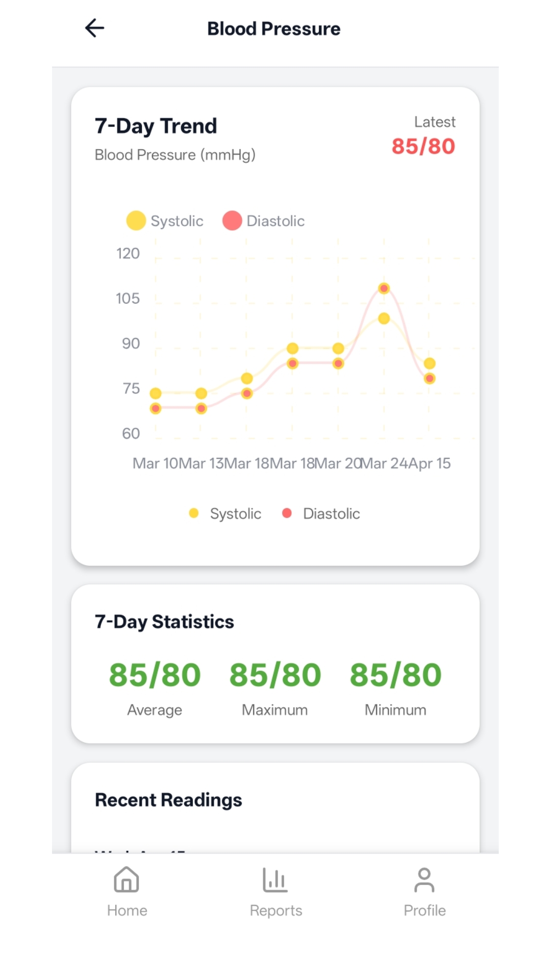This screenshot has width=551, height=980.
Task: Open the Reports bar chart icon
Action: 275,879
